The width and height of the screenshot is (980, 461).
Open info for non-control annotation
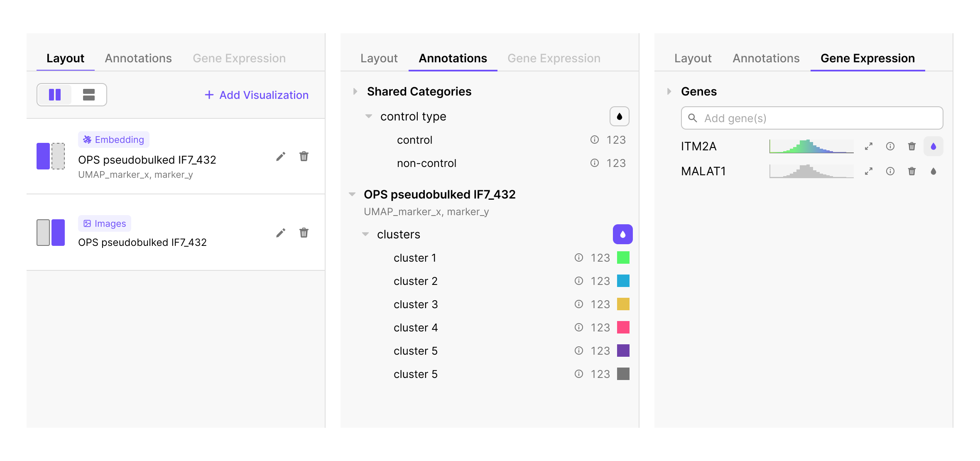tap(595, 163)
